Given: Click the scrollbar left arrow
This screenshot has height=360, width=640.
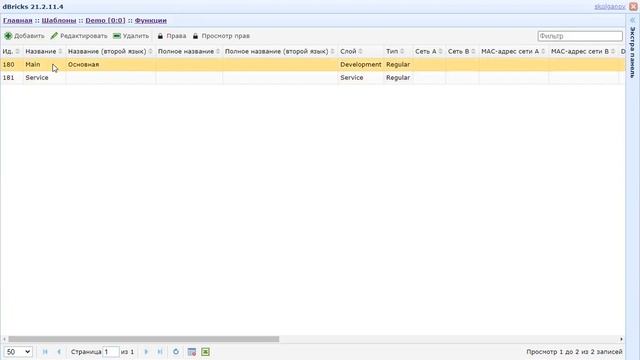Looking at the screenshot, I should (4, 339).
